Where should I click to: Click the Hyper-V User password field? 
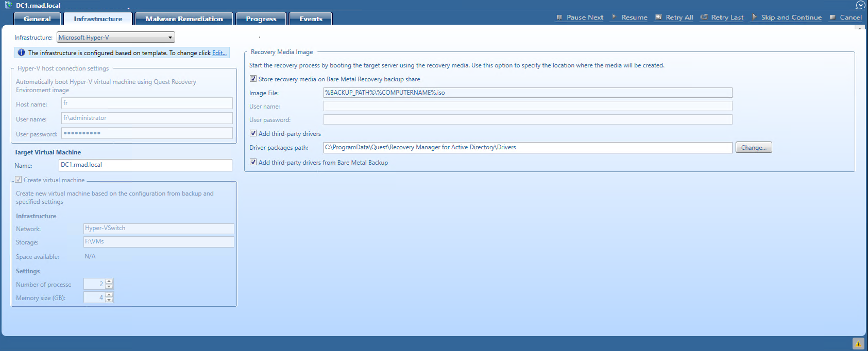[147, 133]
